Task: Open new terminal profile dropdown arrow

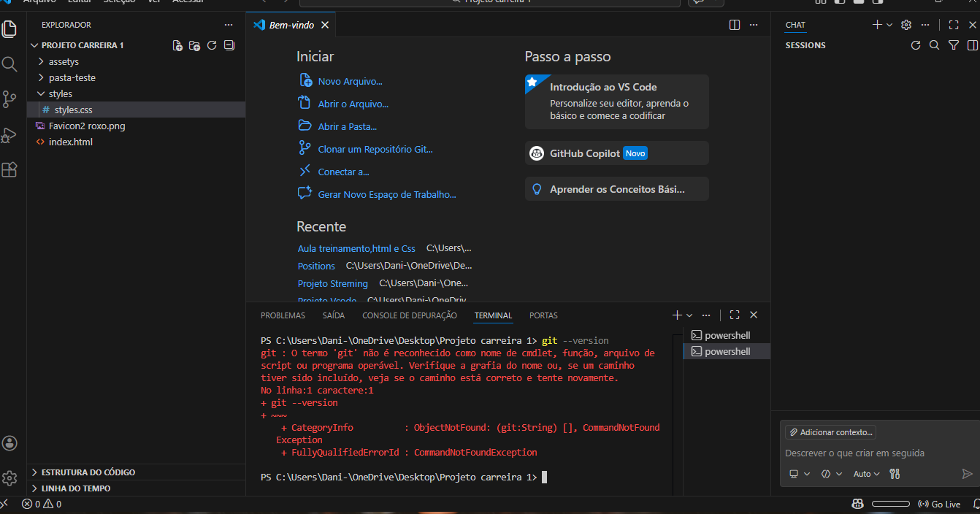Action: 689,315
